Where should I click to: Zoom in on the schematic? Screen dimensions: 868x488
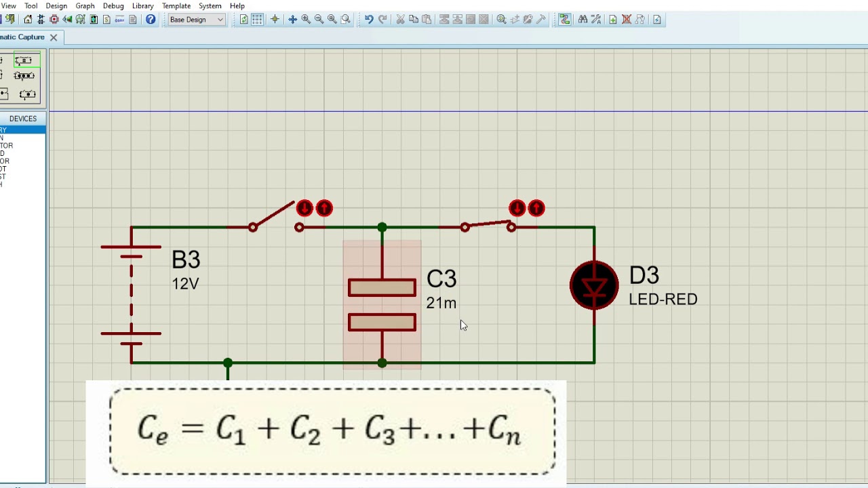click(306, 20)
